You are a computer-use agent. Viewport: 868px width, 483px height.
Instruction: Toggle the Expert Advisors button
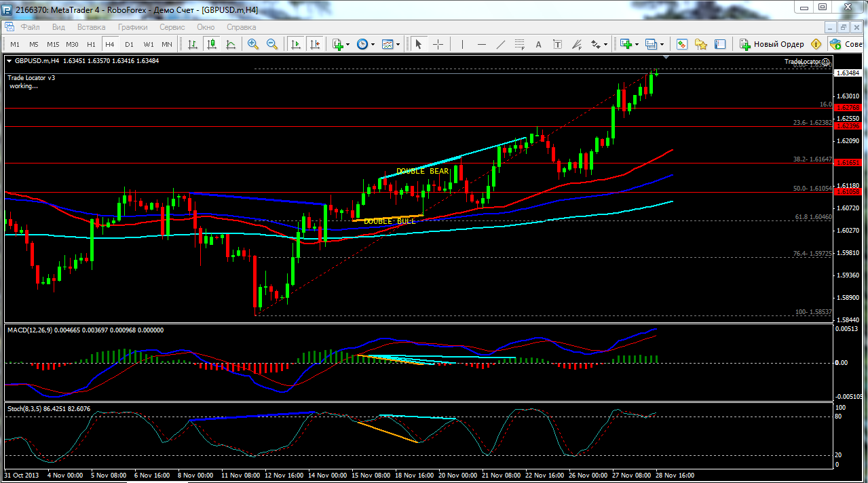click(x=846, y=44)
